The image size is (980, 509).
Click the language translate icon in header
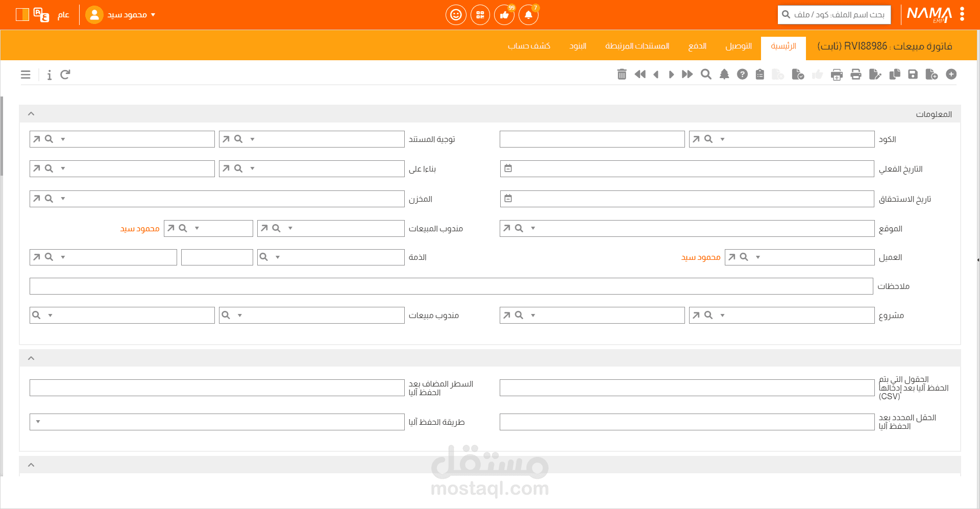pos(41,15)
